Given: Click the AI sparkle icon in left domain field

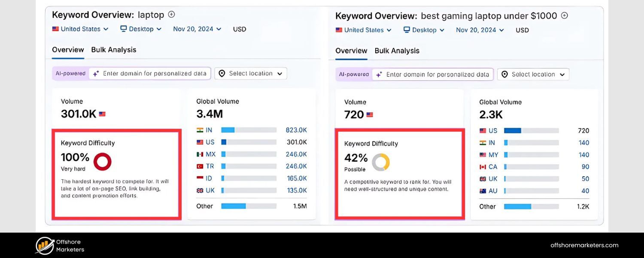Looking at the screenshot, I should [x=96, y=74].
